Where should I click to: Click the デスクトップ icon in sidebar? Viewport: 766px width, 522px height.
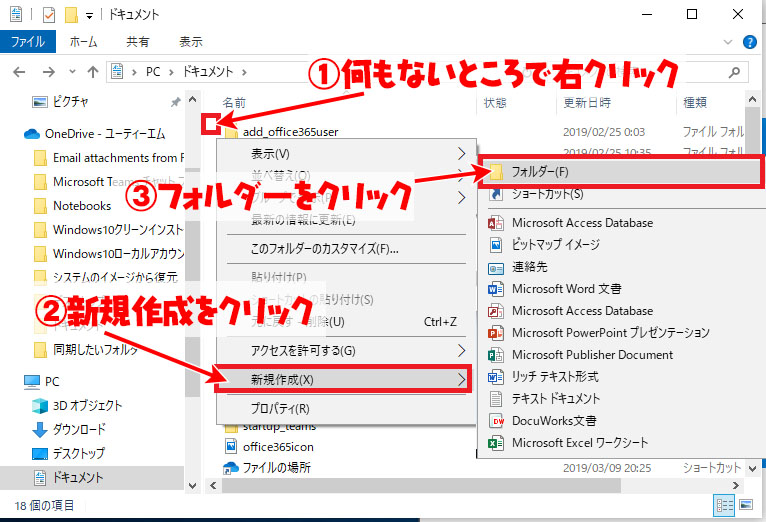tap(40, 454)
